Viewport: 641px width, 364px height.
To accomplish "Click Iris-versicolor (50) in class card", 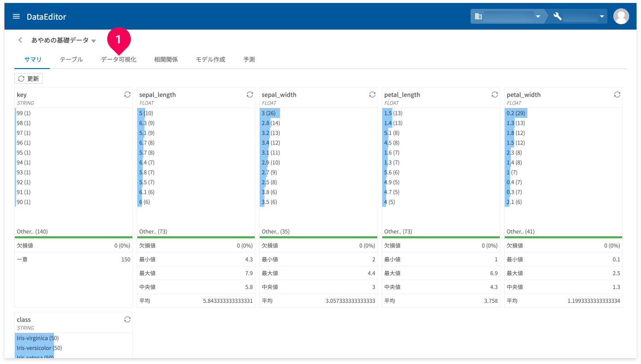I will [73, 348].
